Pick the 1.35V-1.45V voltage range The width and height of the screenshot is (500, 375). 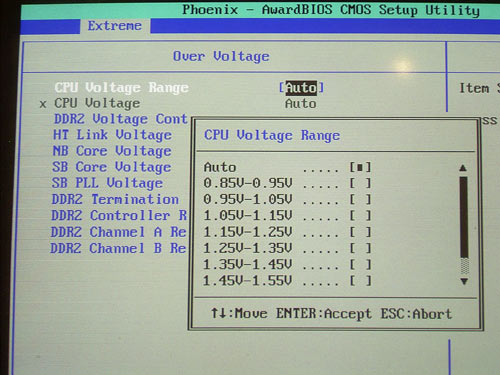click(x=287, y=264)
